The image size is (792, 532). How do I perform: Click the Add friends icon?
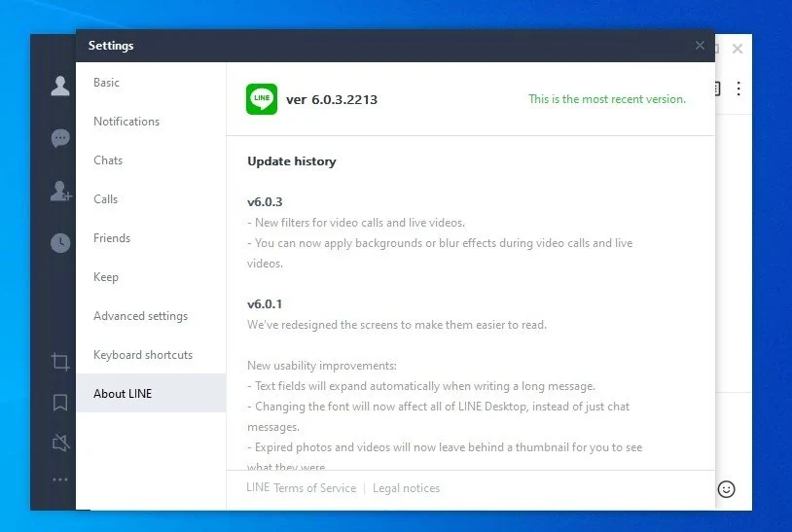pyautogui.click(x=61, y=192)
